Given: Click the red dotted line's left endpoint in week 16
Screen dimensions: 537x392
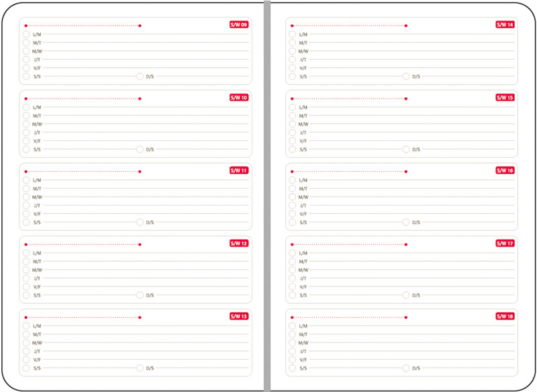Looking at the screenshot, I should coord(292,171).
